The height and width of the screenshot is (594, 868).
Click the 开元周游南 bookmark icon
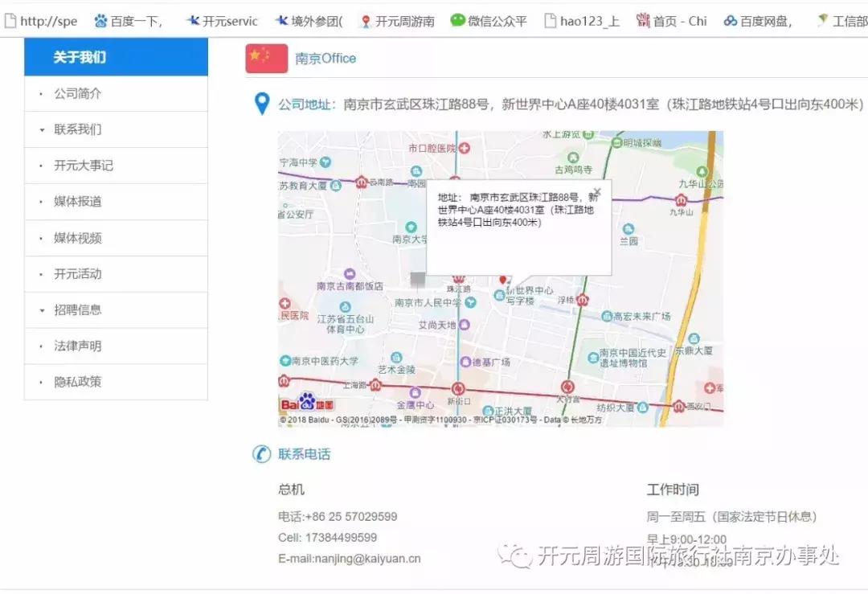tap(367, 21)
